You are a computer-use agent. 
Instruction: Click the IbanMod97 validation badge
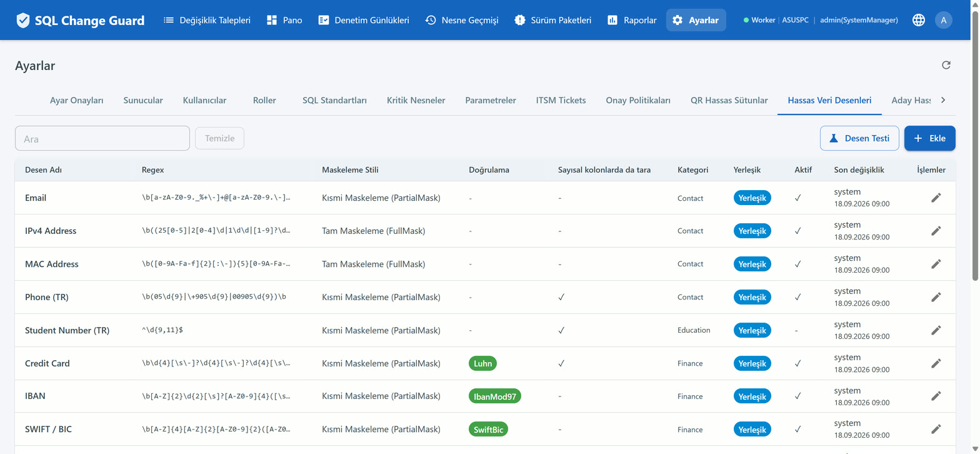(x=495, y=396)
